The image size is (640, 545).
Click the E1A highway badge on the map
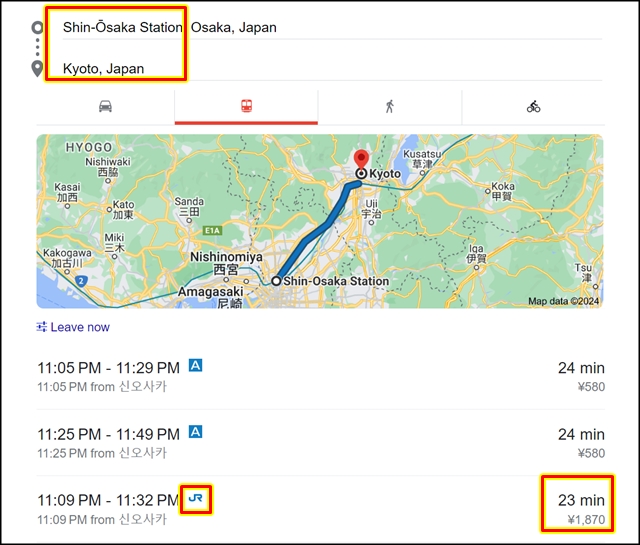[x=212, y=231]
